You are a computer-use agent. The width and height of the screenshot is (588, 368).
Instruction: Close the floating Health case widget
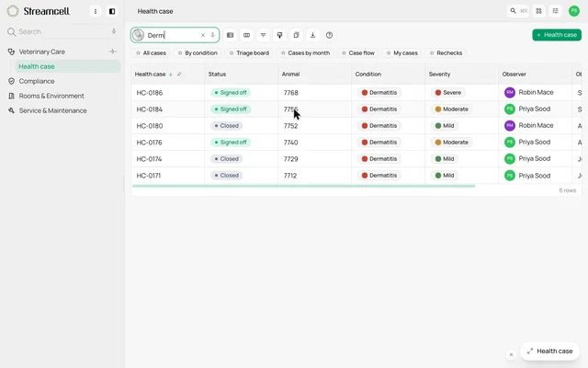coord(511,354)
